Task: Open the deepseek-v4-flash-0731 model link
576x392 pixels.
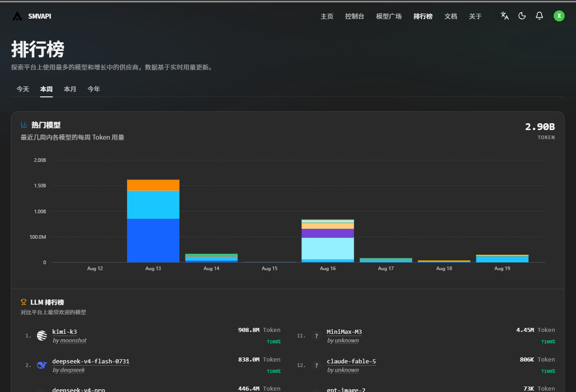Action: pos(91,361)
